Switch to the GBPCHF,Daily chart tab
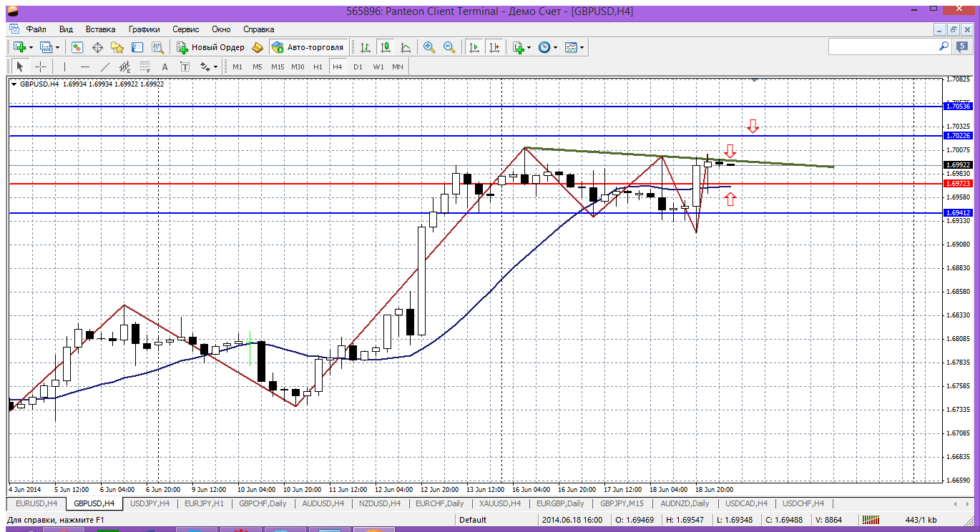The image size is (980, 532). pos(263,503)
